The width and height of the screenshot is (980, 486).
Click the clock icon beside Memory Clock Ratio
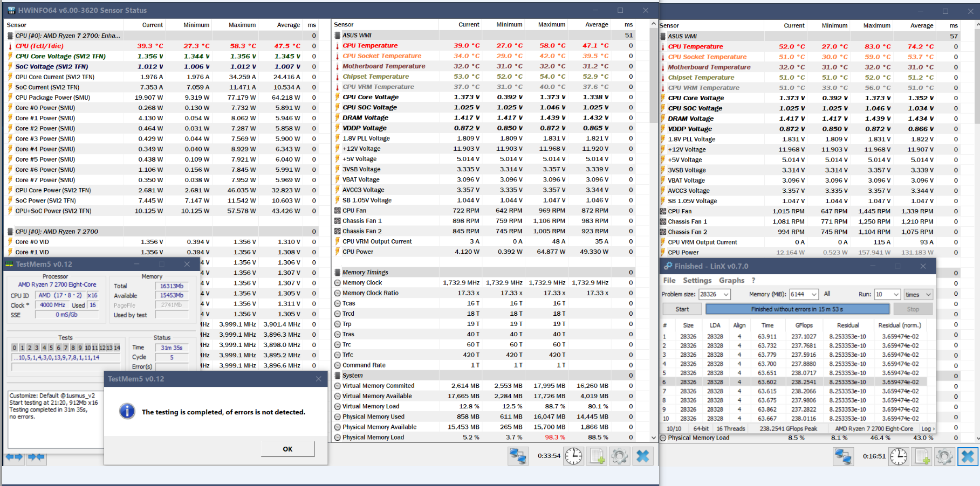coord(338,293)
